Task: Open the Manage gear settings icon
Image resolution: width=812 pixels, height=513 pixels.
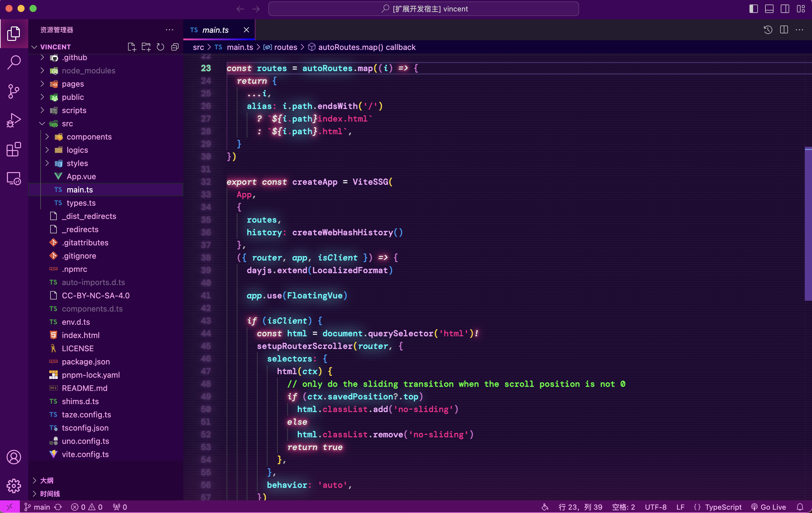Action: pos(14,486)
